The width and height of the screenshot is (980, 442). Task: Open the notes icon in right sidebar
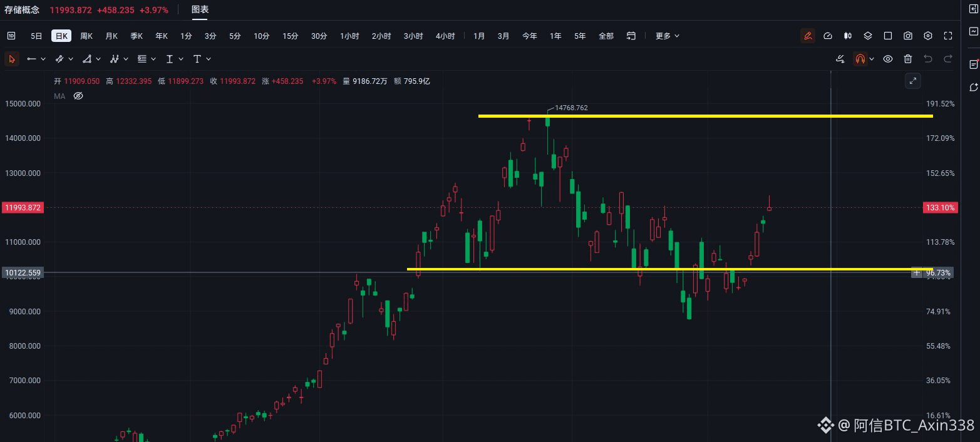974,64
